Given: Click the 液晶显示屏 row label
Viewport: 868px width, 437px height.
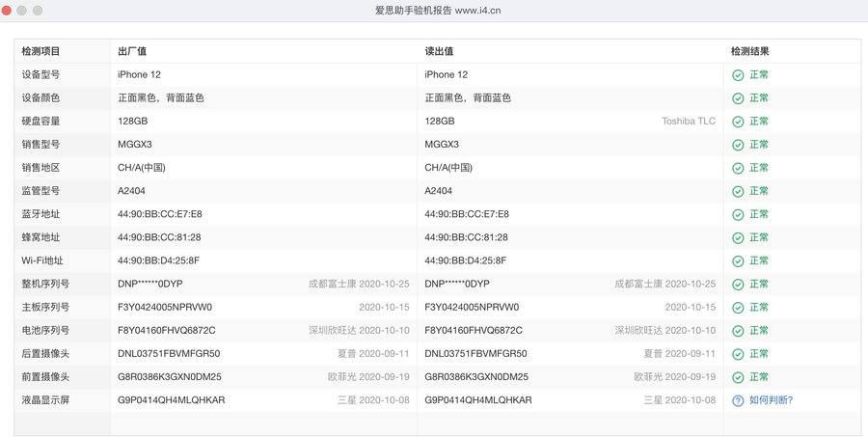Looking at the screenshot, I should coord(45,400).
